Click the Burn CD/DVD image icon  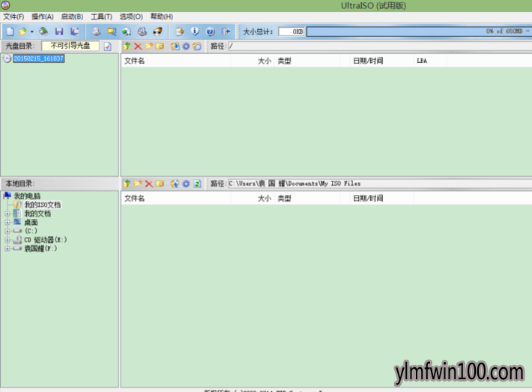(158, 31)
